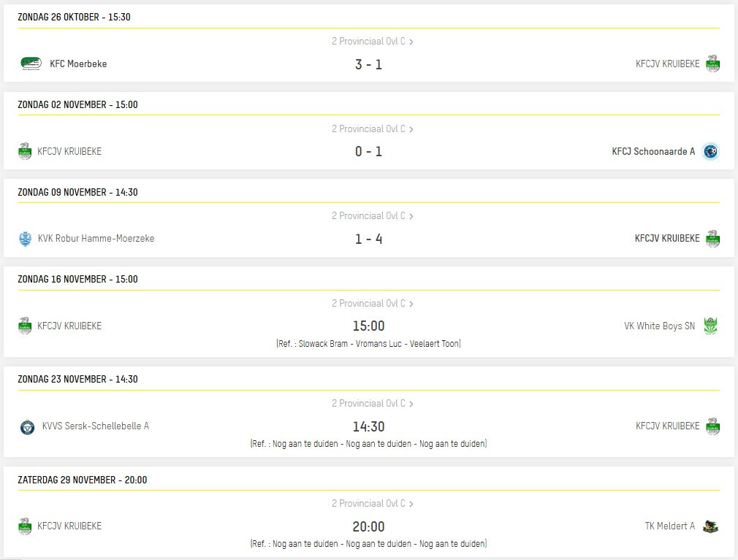Click the VK White Boys SN logo
The width and height of the screenshot is (738, 560).
tap(711, 326)
